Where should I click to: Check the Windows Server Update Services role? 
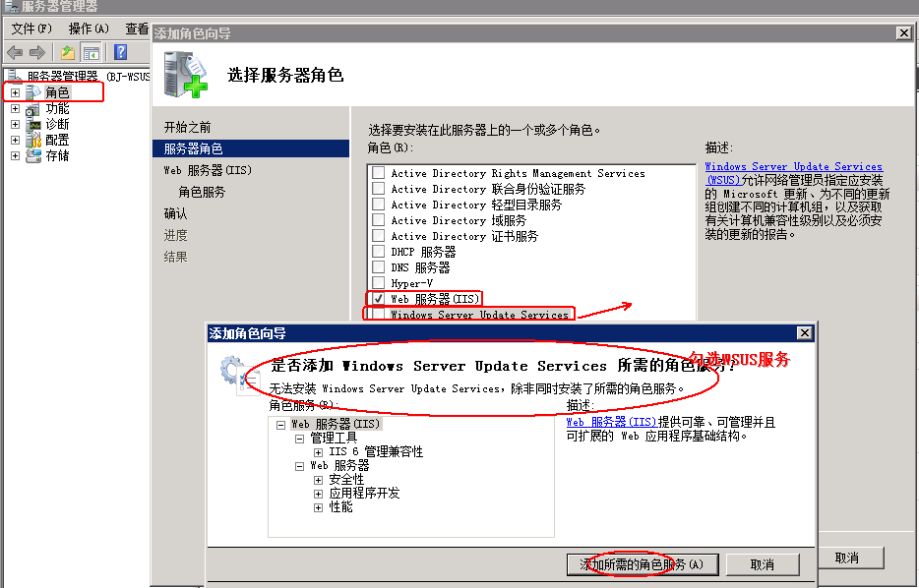click(379, 314)
